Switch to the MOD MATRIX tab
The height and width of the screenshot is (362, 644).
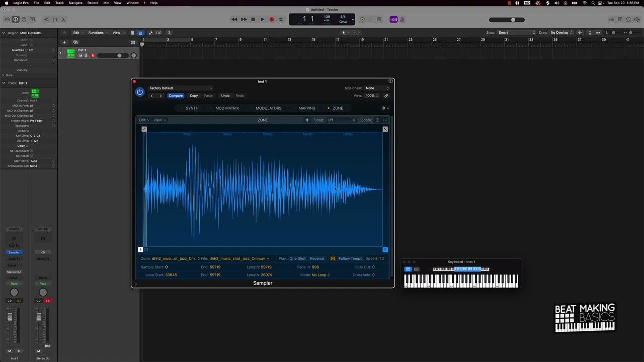(227, 108)
